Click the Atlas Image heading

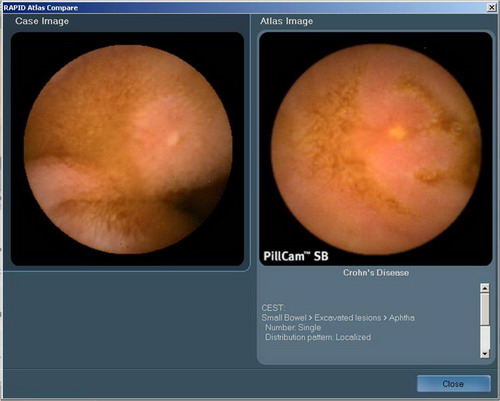[286, 21]
